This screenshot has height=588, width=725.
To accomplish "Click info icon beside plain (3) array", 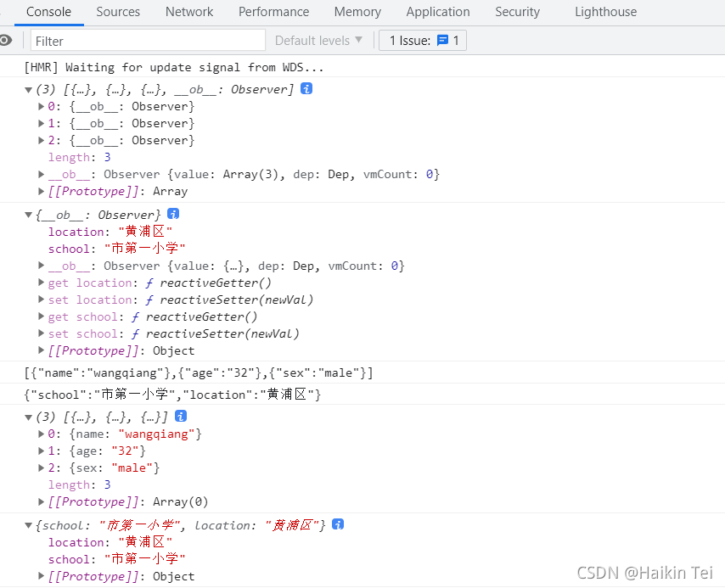I will 181,416.
